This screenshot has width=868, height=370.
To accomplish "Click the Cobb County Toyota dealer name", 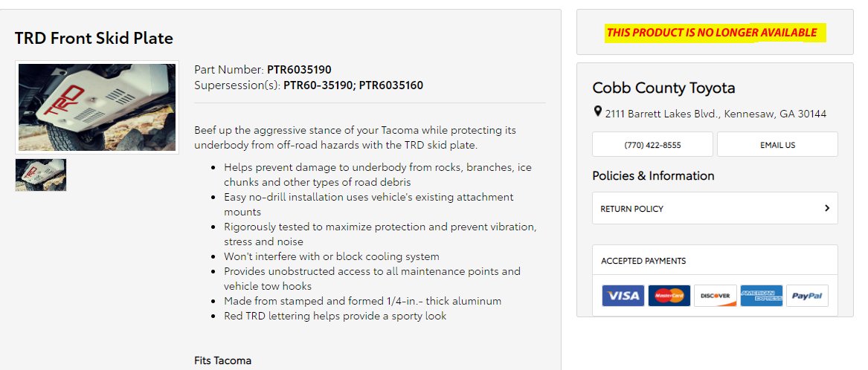I will point(663,88).
